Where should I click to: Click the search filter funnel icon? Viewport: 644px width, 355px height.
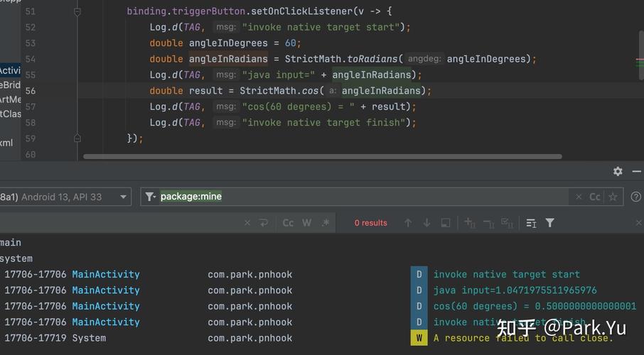[x=550, y=223]
